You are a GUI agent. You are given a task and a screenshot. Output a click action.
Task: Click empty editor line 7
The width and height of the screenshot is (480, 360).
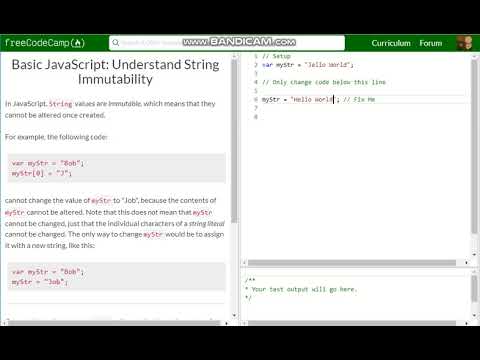(363, 108)
